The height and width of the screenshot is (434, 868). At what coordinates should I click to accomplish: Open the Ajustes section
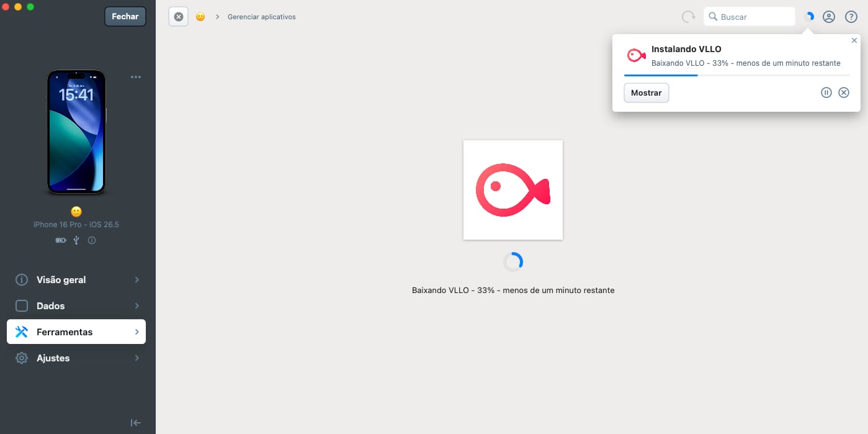pos(76,358)
